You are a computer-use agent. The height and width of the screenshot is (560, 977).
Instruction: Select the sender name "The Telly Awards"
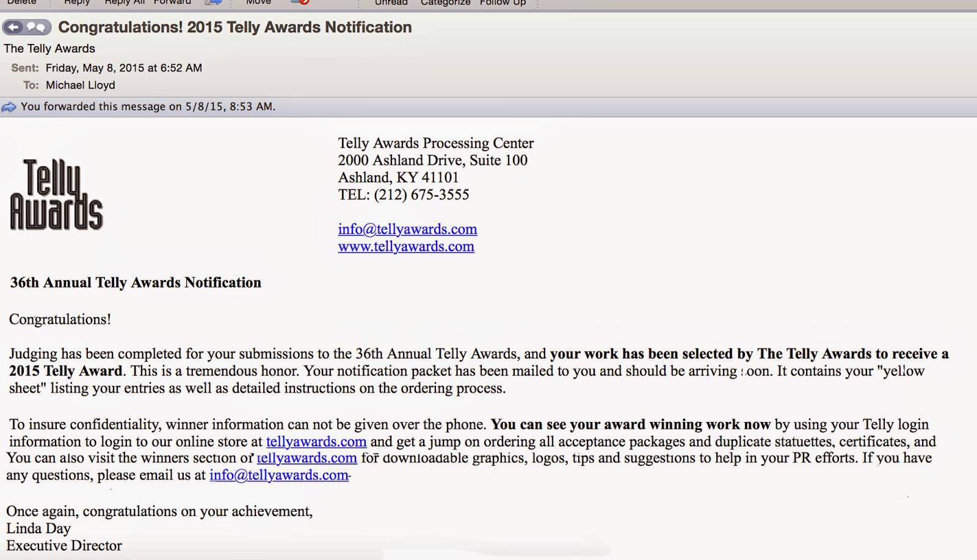click(49, 48)
